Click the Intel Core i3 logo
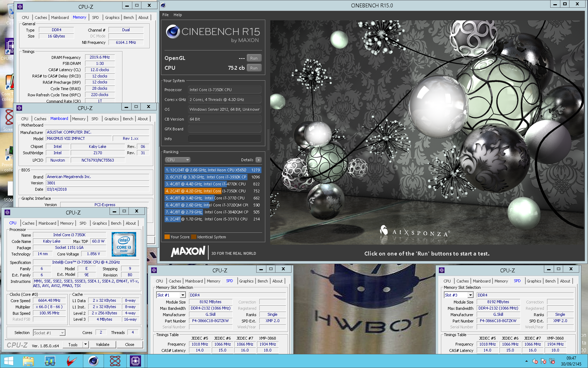 point(124,244)
